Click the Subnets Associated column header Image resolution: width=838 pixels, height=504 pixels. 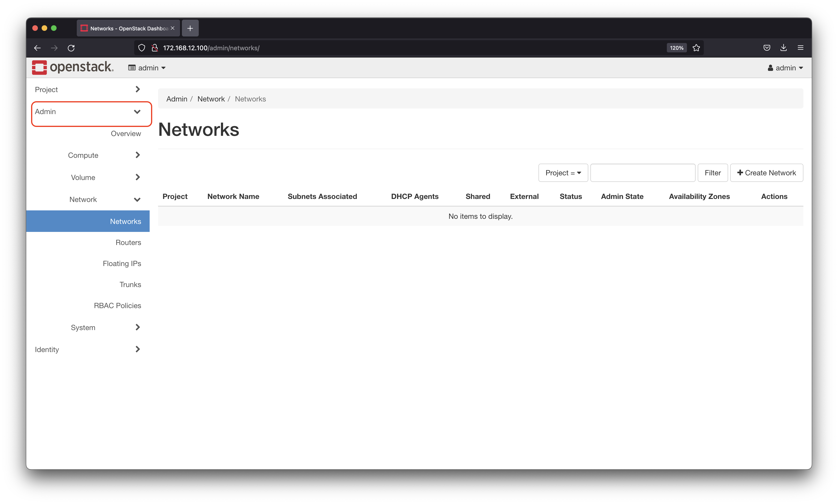[x=322, y=196]
